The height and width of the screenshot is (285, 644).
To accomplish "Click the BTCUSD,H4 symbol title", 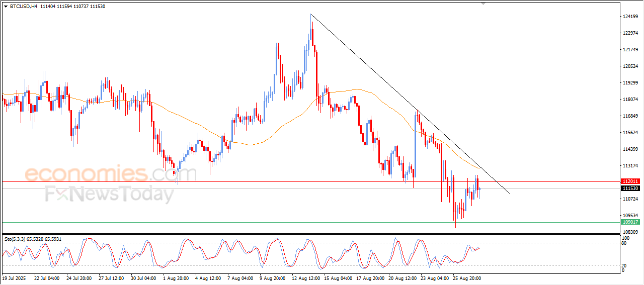I will point(24,6).
